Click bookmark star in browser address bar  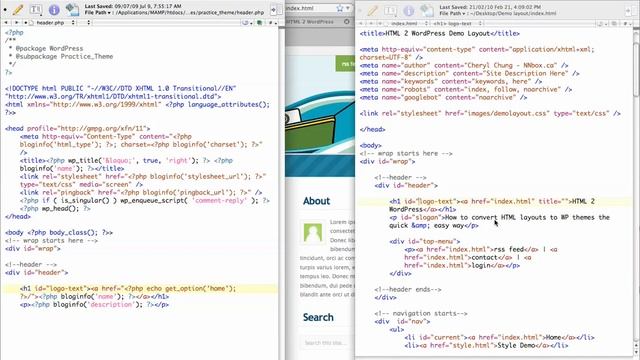pyautogui.click(x=340, y=8)
